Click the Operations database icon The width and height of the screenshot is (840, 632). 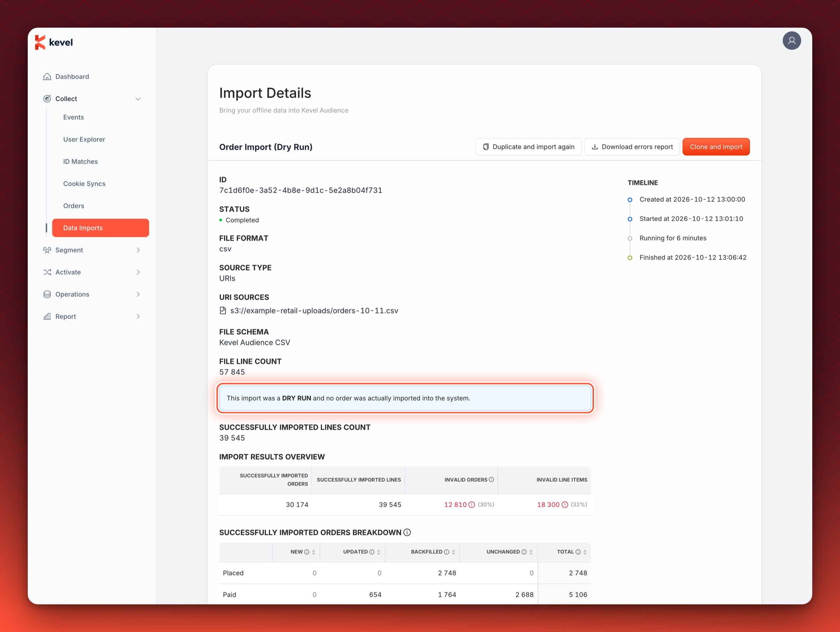point(47,294)
